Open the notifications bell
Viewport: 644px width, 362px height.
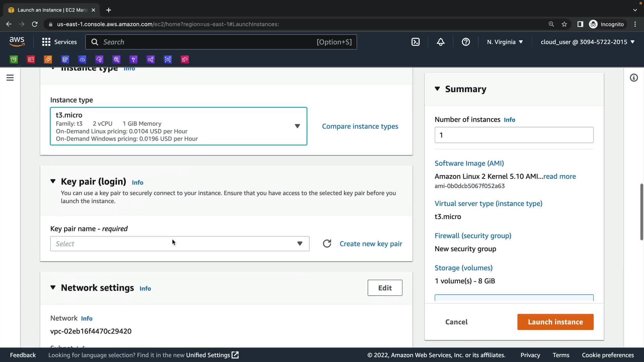coord(440,42)
